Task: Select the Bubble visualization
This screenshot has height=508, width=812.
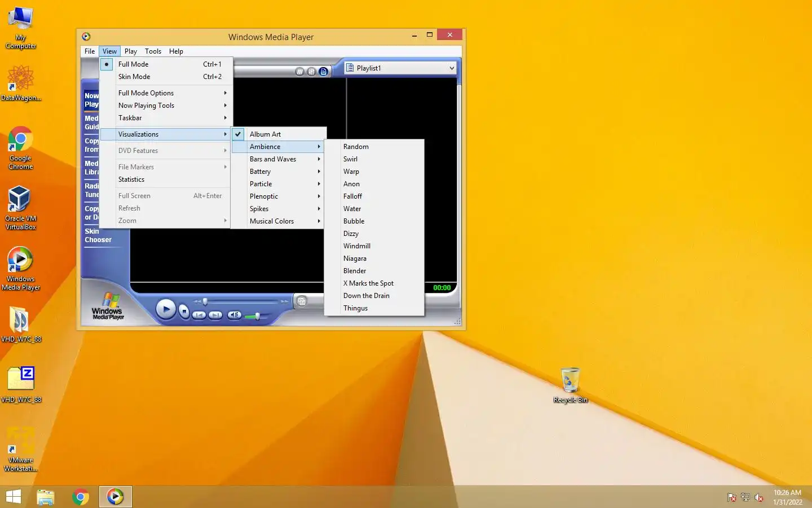Action: pos(374,221)
